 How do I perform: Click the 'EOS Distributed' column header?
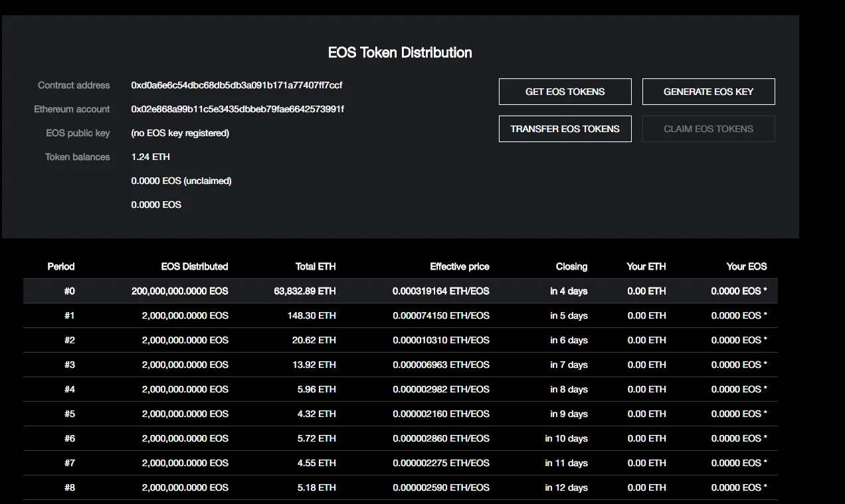click(x=195, y=266)
